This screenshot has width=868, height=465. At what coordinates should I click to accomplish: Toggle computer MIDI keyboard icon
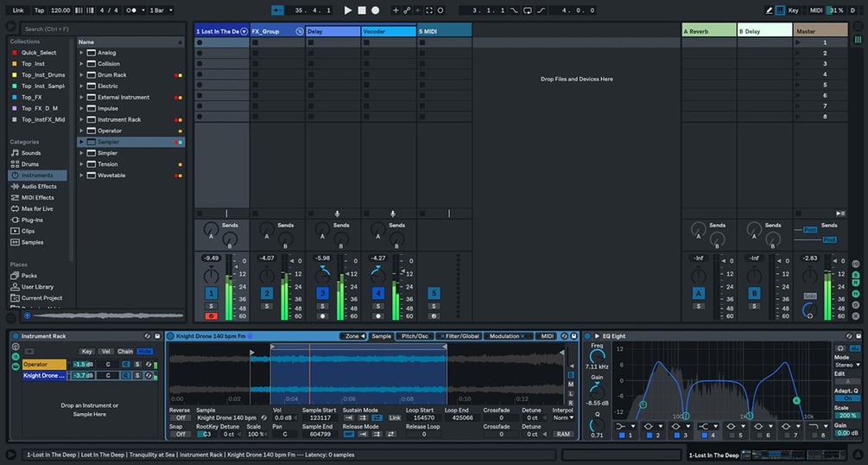(780, 10)
